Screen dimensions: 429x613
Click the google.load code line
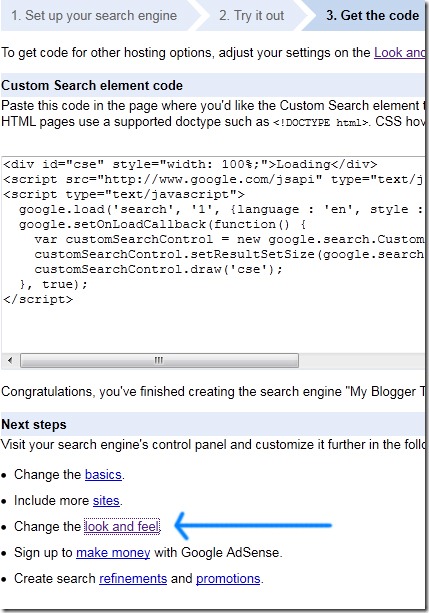tap(221, 210)
